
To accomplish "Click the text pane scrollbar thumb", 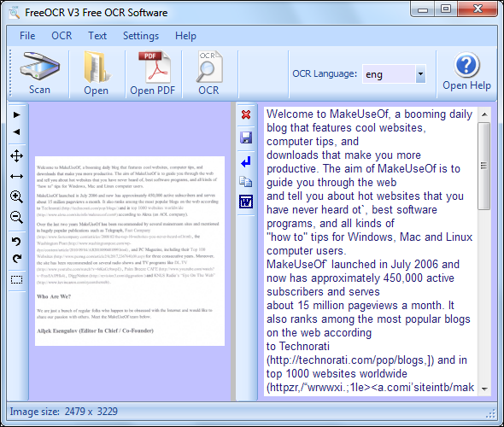I will (x=484, y=167).
